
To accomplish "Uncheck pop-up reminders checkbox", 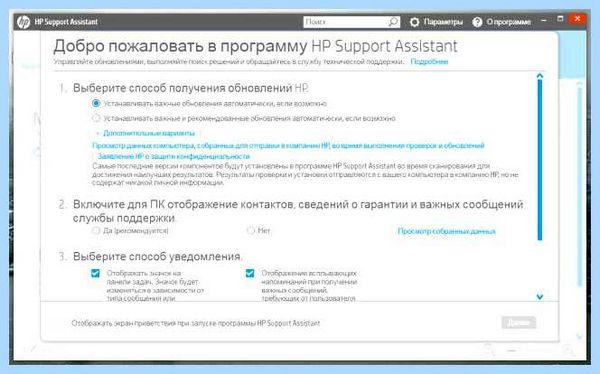I will point(250,273).
